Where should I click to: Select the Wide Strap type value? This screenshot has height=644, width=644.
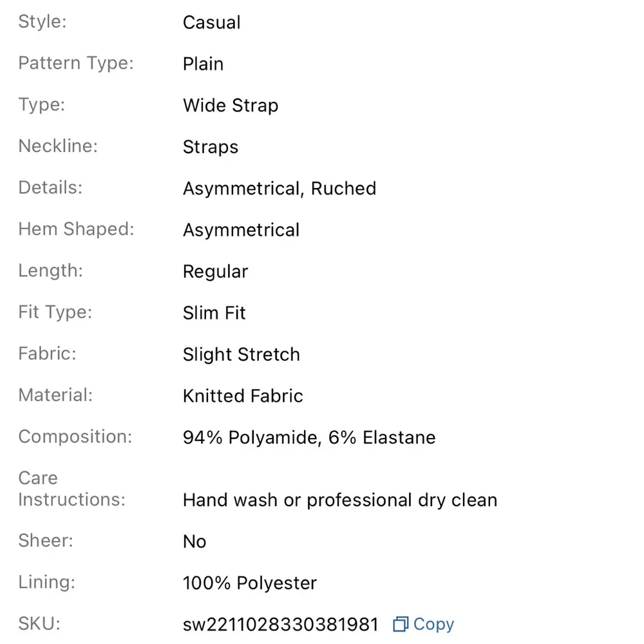[231, 106]
